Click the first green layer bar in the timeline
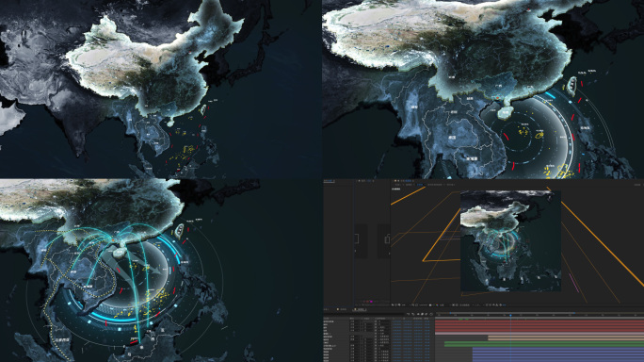Viewport: 644px width, 362px height. click(x=544, y=342)
